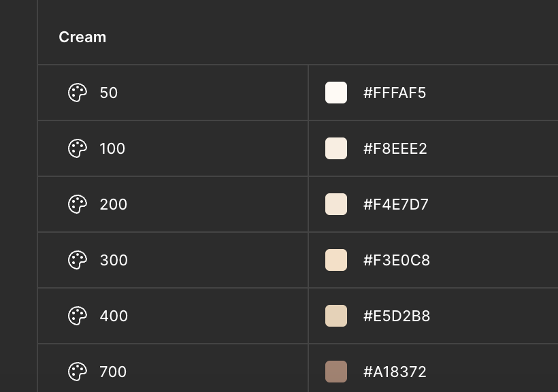558x392 pixels.
Task: Edit the hex value #F4E7D7
Action: pyautogui.click(x=396, y=205)
